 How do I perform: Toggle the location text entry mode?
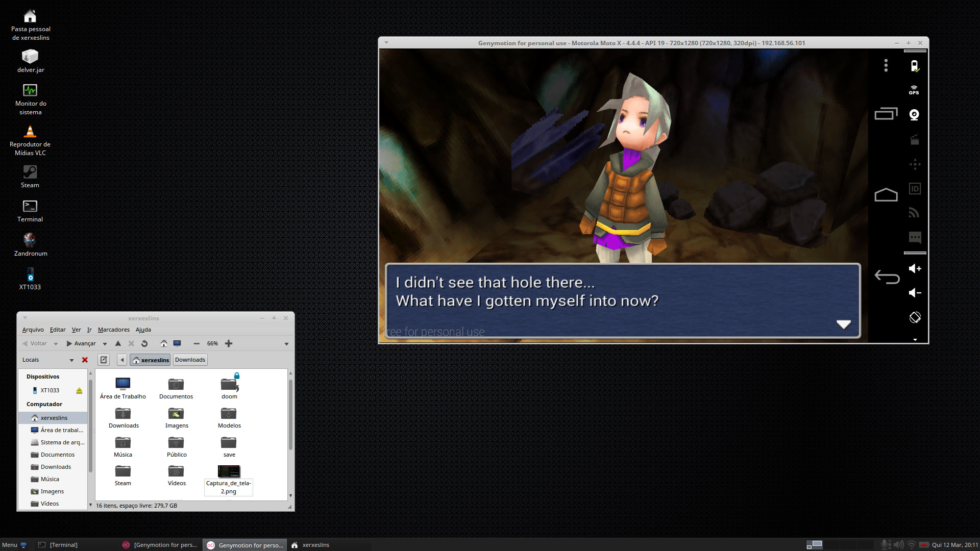click(104, 360)
